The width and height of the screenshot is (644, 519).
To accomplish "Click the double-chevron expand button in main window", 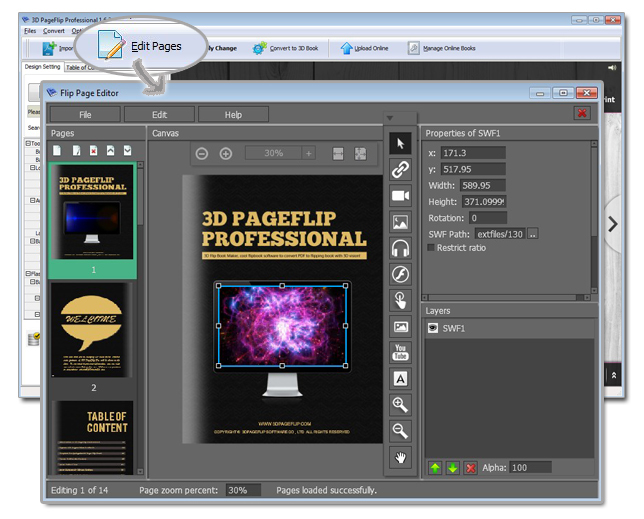I will pyautogui.click(x=613, y=375).
